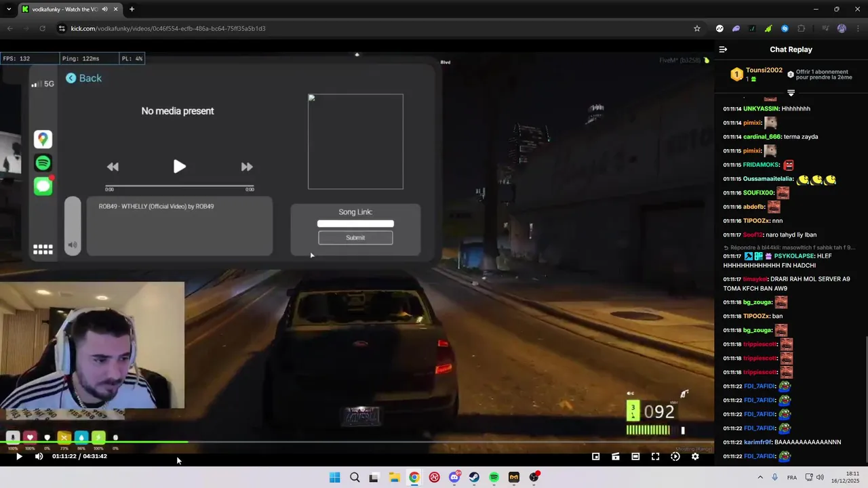This screenshot has height=488, width=868.
Task: Open Tounsi2002 top gifter profile
Action: tap(764, 70)
